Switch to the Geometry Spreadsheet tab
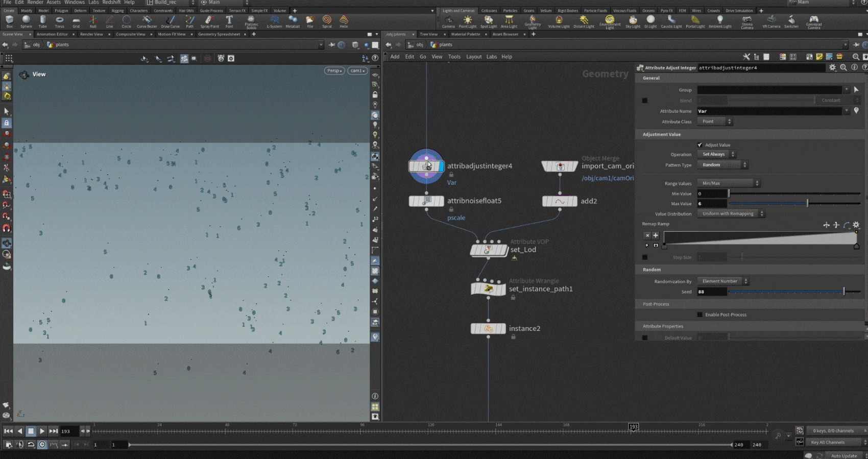This screenshot has width=868, height=459. pyautogui.click(x=219, y=34)
